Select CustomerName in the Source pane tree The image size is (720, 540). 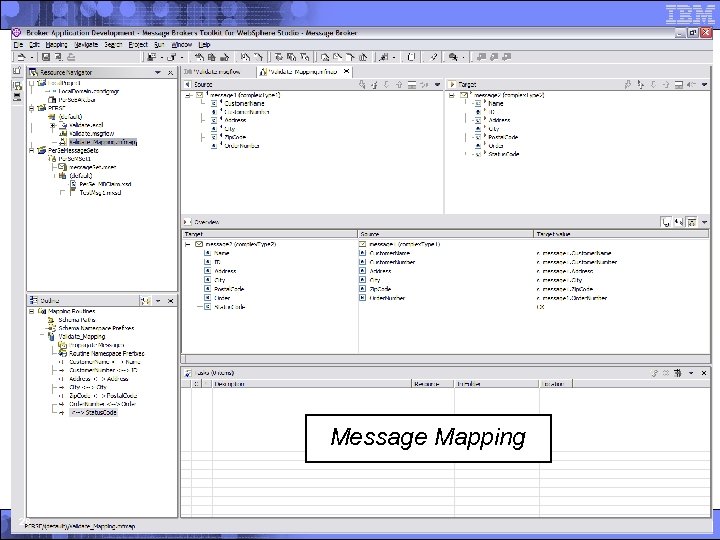click(244, 104)
